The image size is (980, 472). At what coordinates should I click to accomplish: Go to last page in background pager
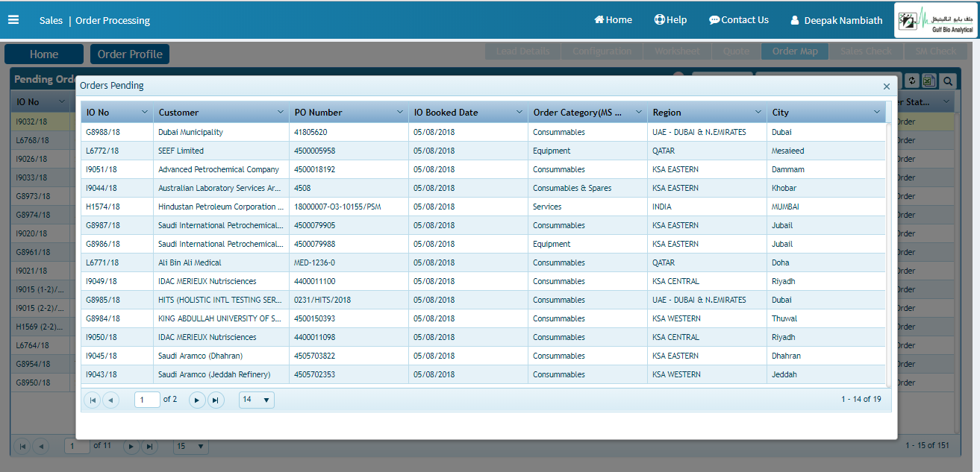[x=149, y=446]
